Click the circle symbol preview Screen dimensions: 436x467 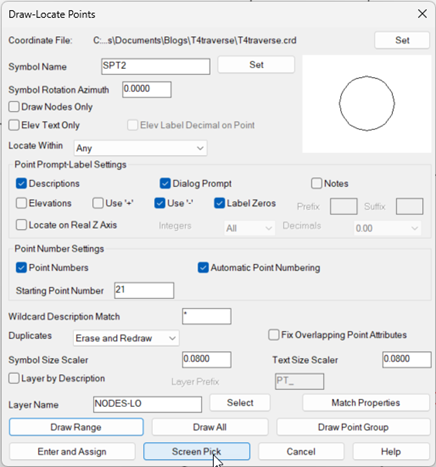click(x=367, y=104)
